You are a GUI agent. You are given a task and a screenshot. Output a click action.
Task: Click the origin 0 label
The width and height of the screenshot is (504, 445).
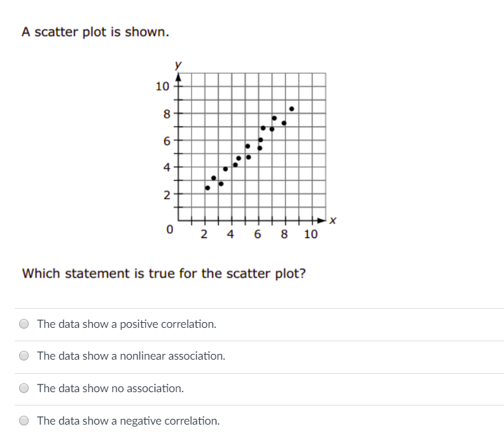pos(170,229)
